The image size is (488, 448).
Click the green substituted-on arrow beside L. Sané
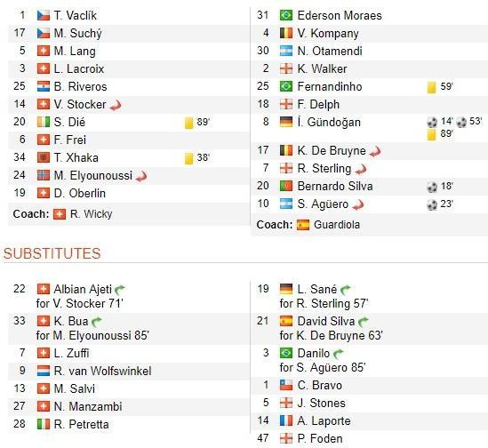[x=345, y=290]
